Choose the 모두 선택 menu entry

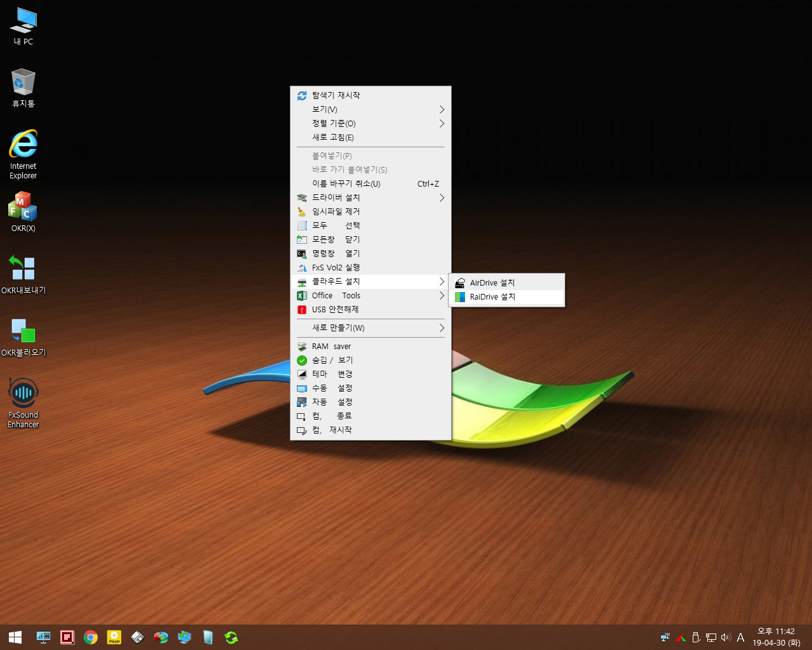[370, 225]
